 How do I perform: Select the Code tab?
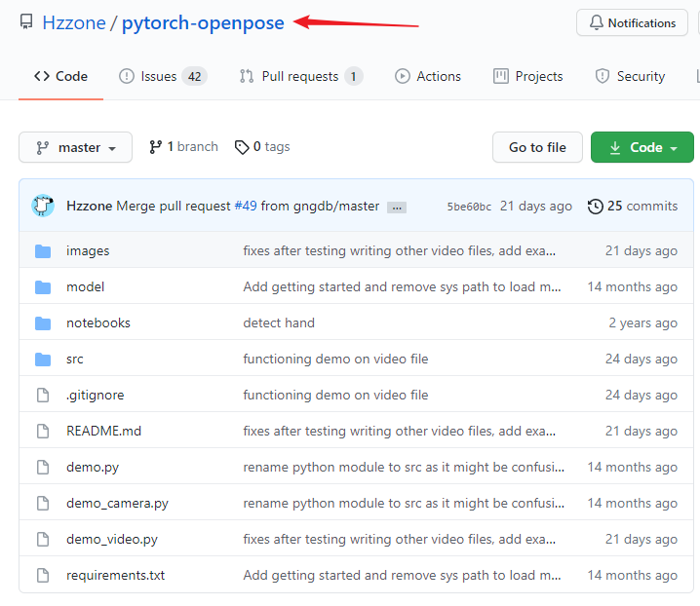point(60,76)
